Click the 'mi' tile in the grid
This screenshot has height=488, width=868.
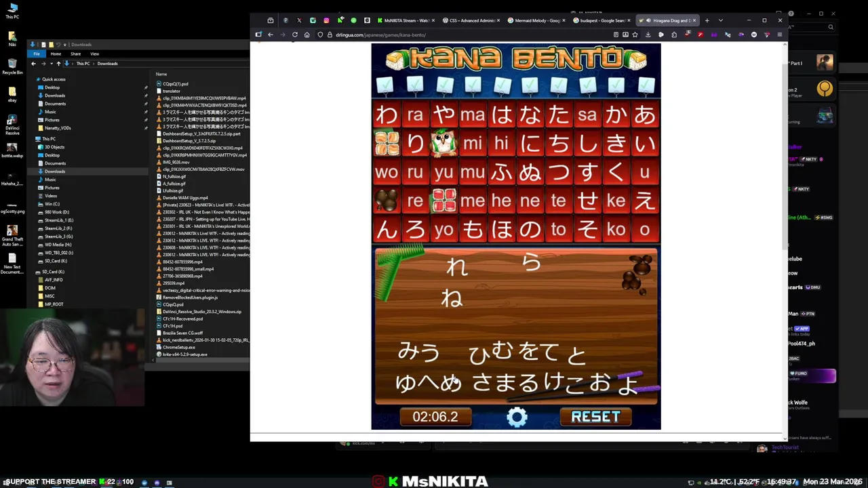point(473,143)
